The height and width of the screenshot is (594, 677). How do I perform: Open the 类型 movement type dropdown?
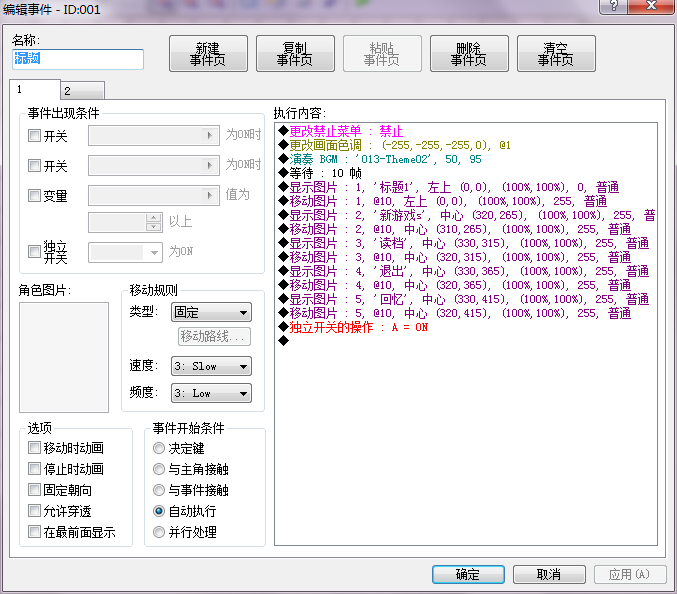pyautogui.click(x=211, y=312)
